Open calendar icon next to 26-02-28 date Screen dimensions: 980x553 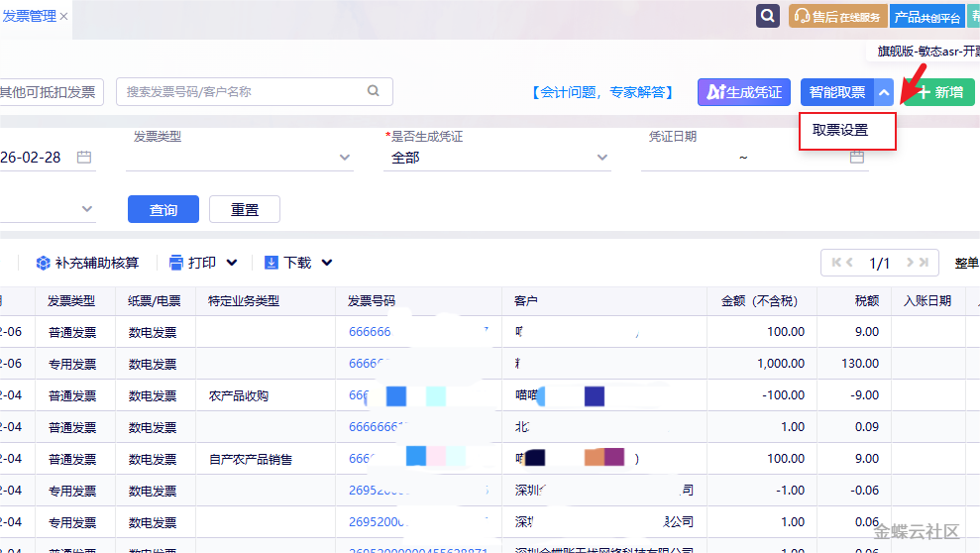(84, 157)
